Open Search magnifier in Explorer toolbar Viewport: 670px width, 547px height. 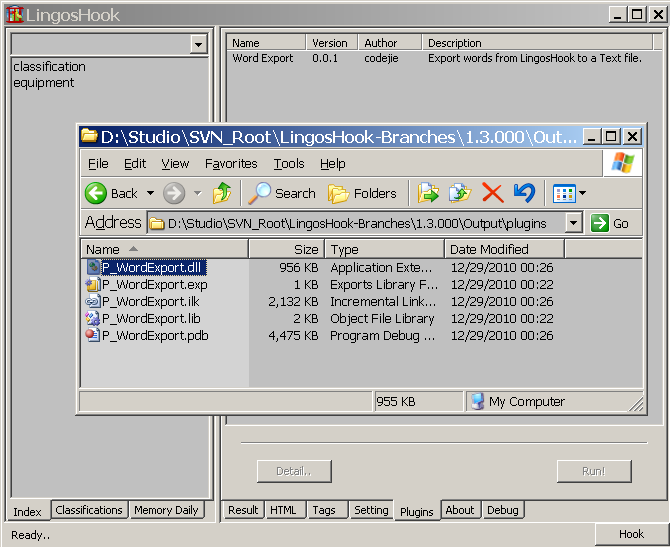282,193
